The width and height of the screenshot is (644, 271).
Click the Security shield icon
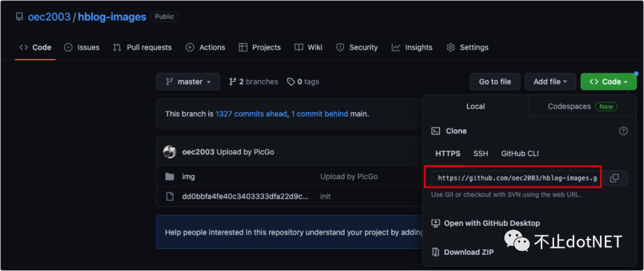click(340, 48)
